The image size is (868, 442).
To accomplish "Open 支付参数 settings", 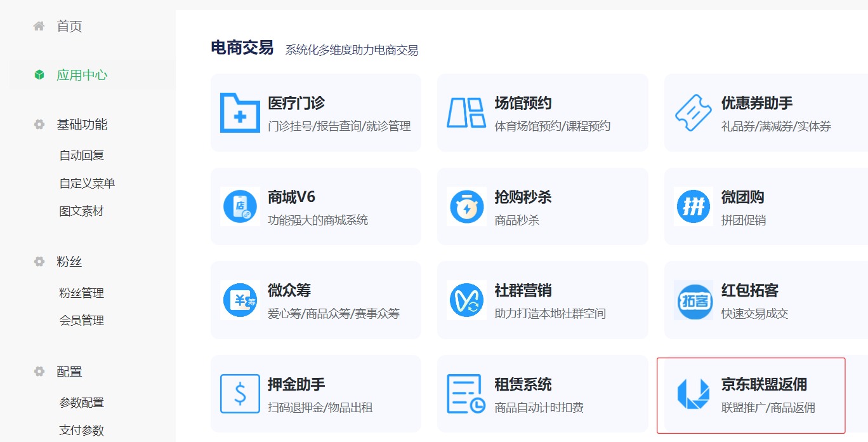I will 81,430.
